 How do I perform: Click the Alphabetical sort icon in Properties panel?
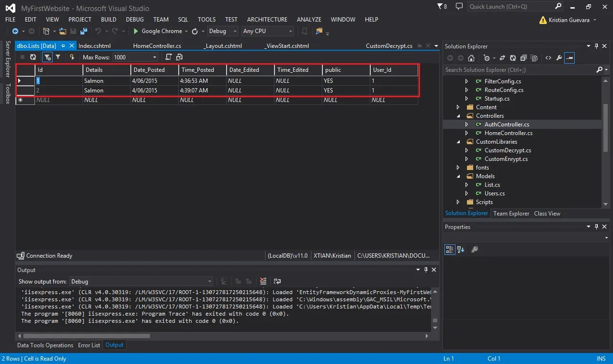(x=461, y=249)
